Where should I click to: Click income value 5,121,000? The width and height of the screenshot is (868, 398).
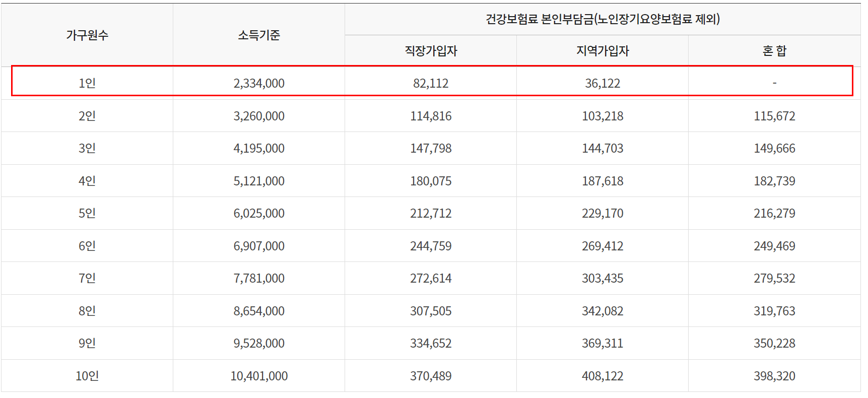pos(259,181)
